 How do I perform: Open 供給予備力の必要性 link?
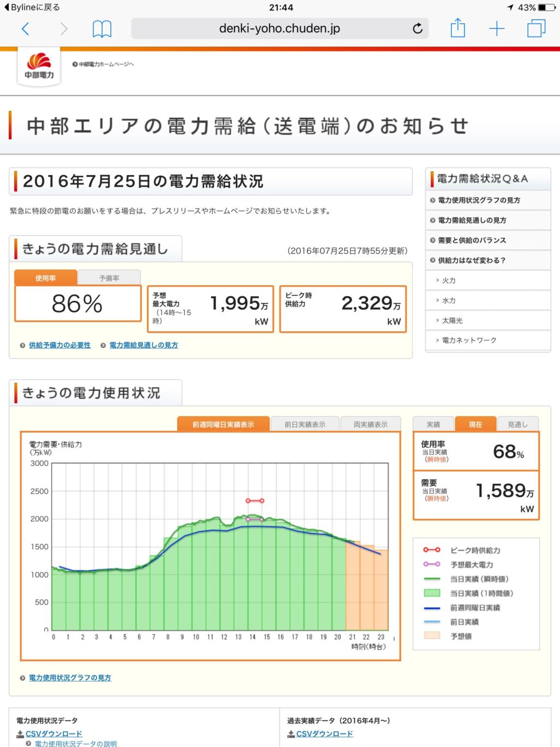(x=60, y=345)
